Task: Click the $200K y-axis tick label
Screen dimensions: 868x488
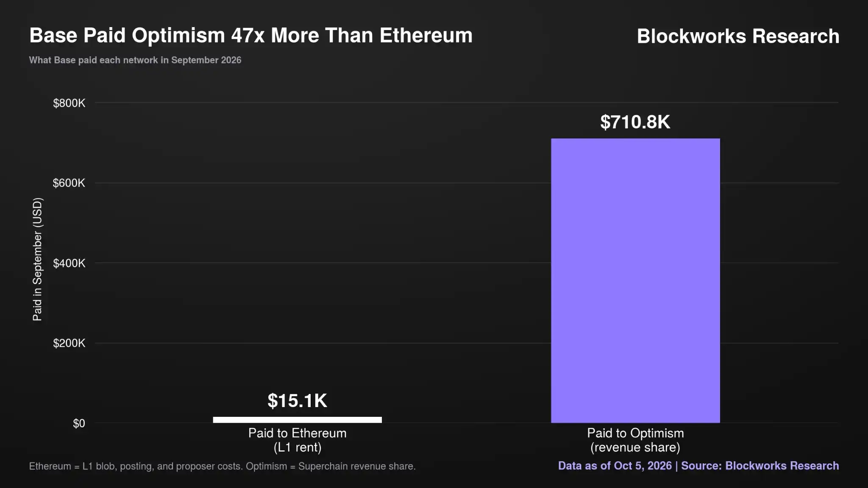Action: (69, 343)
